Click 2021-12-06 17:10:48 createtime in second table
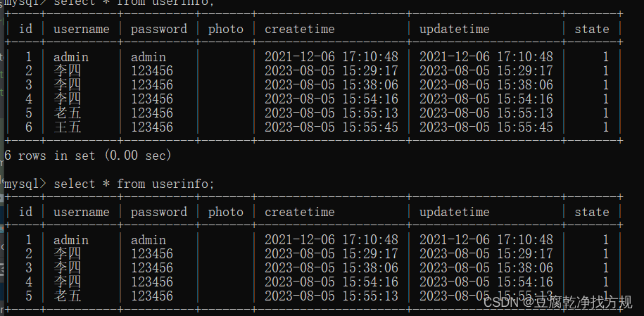The image size is (644, 316). click(x=331, y=240)
